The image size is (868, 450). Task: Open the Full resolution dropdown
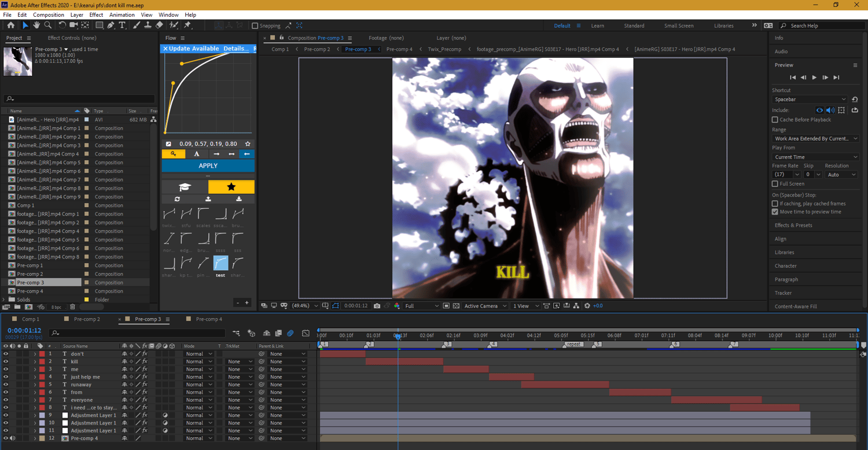coord(421,306)
